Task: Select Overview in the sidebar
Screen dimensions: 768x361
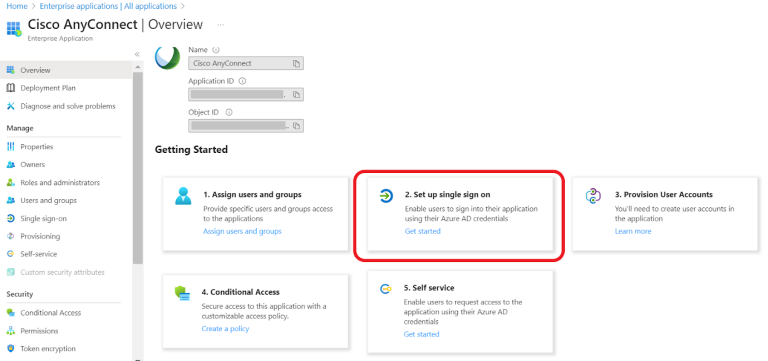Action: click(66, 70)
